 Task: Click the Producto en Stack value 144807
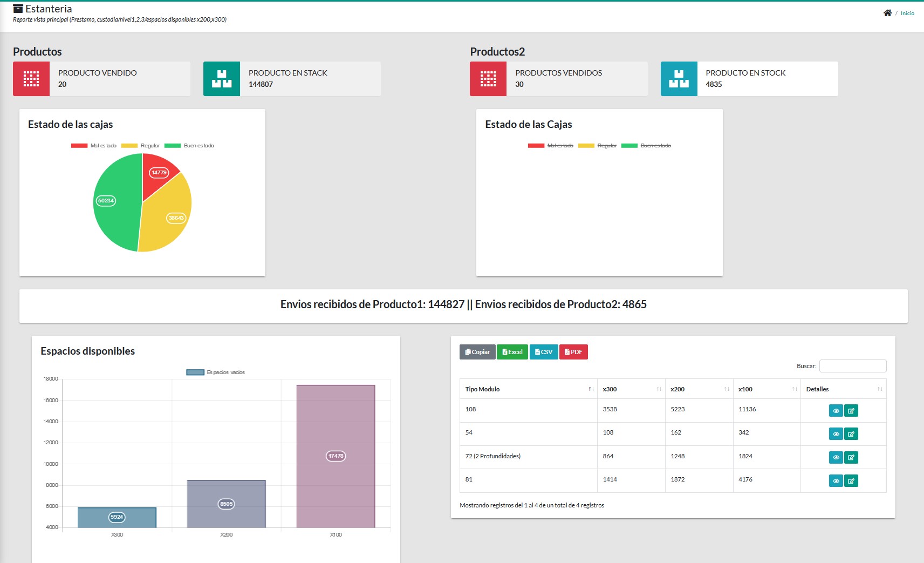pyautogui.click(x=261, y=84)
